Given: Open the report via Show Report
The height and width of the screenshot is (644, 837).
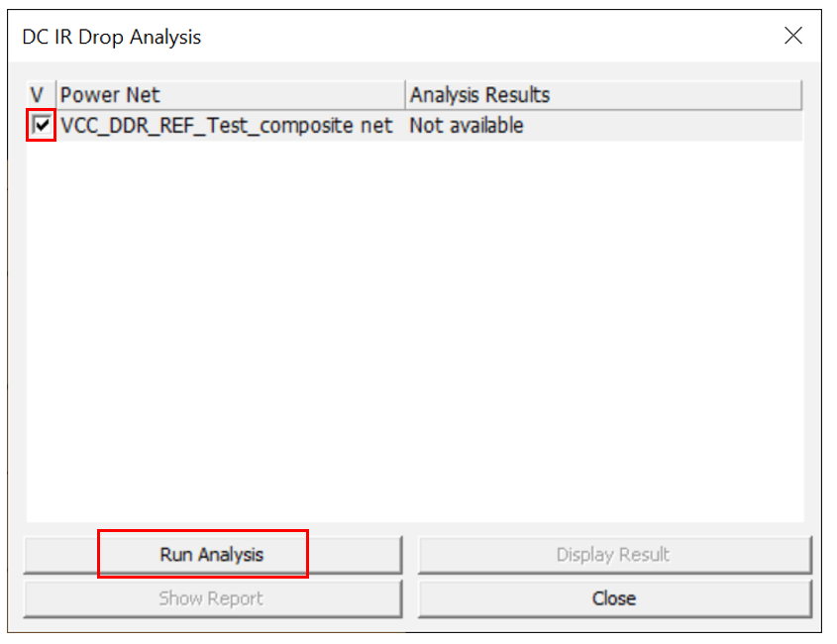Looking at the screenshot, I should pos(212,598).
